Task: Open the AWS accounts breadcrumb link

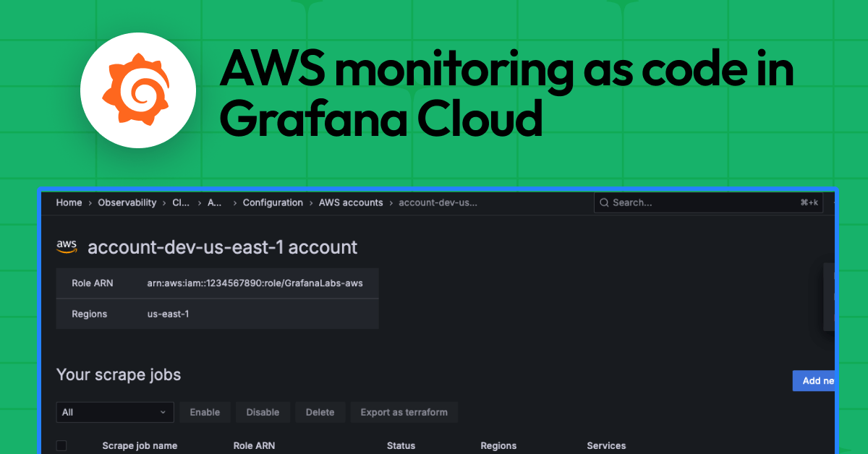Action: pyautogui.click(x=351, y=202)
